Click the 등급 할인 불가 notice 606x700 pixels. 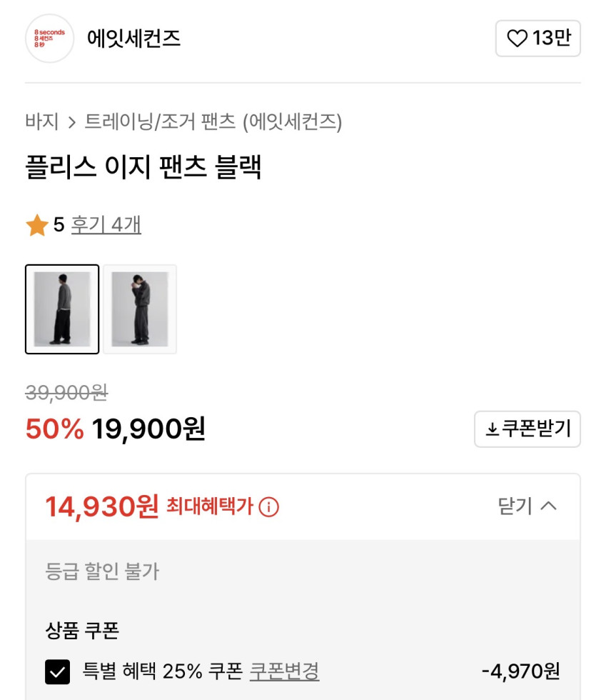pyautogui.click(x=102, y=571)
